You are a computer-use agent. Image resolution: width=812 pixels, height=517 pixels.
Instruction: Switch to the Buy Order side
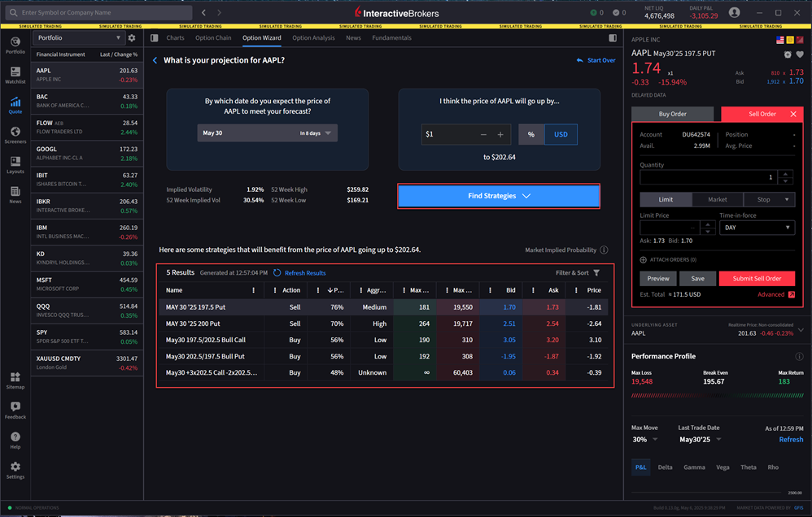(x=672, y=114)
